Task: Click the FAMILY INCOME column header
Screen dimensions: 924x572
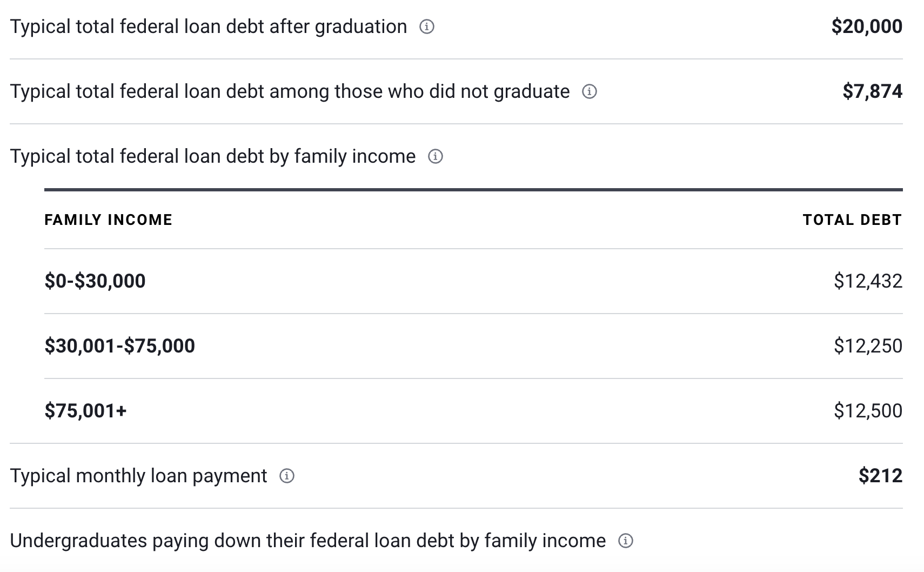Action: [108, 220]
